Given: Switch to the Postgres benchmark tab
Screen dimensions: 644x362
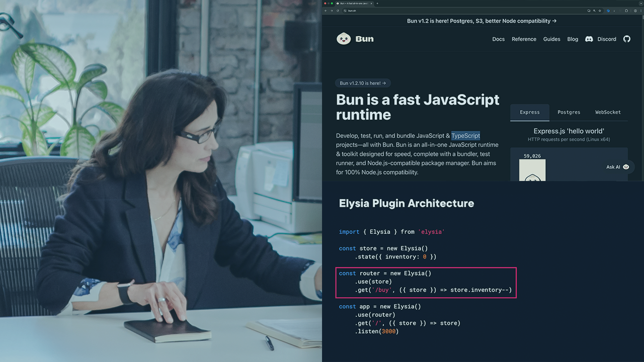Looking at the screenshot, I should pyautogui.click(x=569, y=112).
